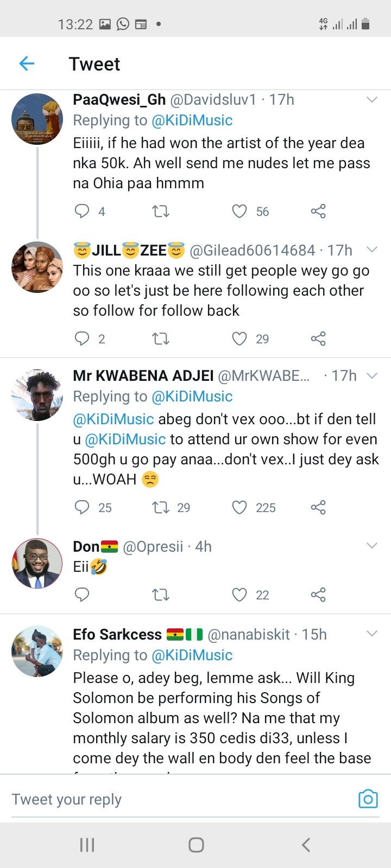Share JILL ZEE's follow-back tweet
Image resolution: width=391 pixels, height=868 pixels.
pyautogui.click(x=318, y=339)
